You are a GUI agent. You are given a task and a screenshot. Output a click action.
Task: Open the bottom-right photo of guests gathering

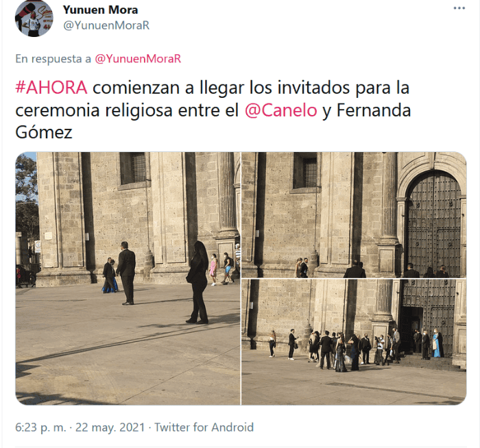pyautogui.click(x=354, y=342)
